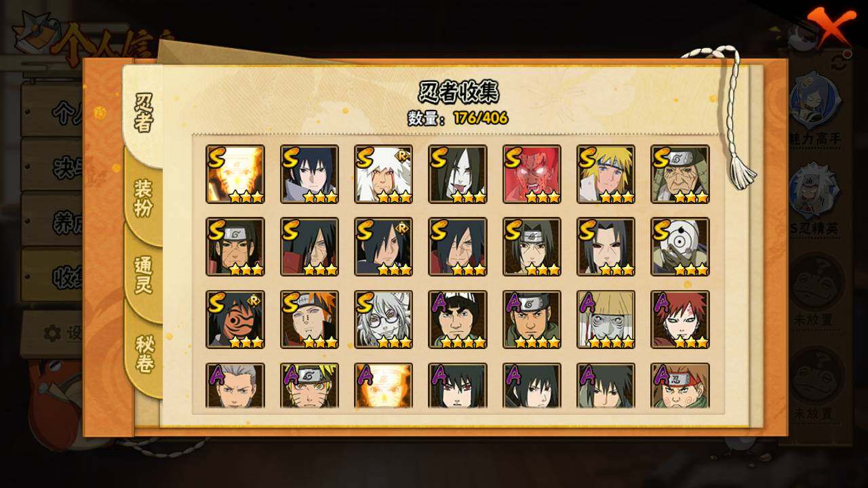Image resolution: width=868 pixels, height=488 pixels.
Task: Switch to the 通灵 tab
Action: 144,275
